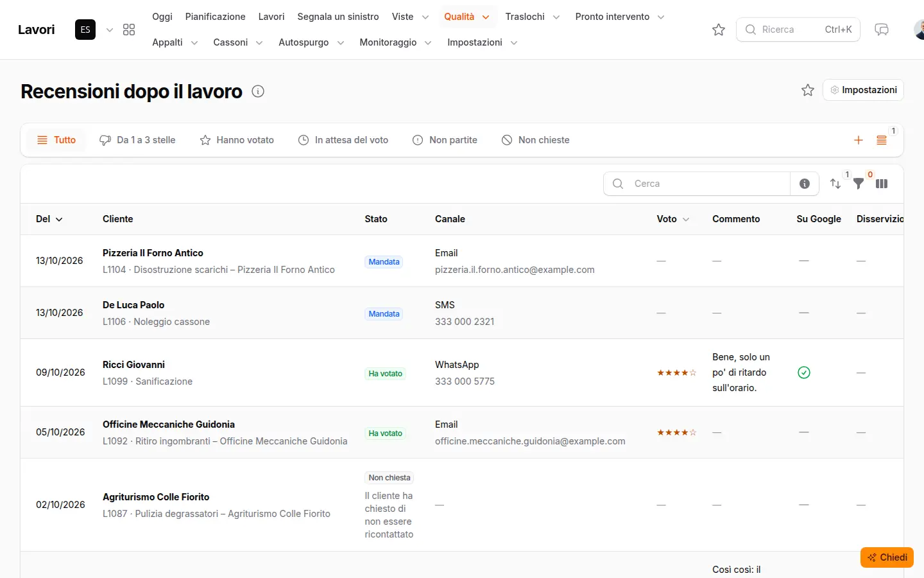
Task: Open the Pronto intervento dropdown
Action: (620, 17)
